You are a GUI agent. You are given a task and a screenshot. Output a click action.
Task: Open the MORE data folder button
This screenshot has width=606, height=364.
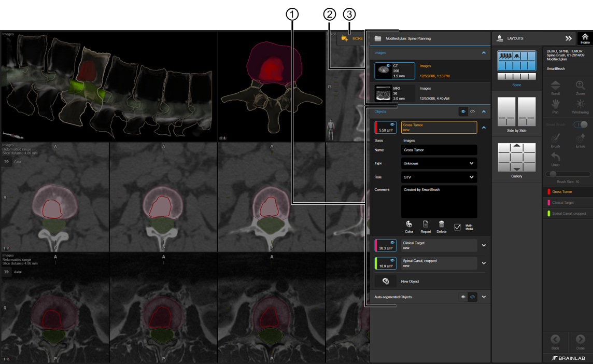[351, 38]
